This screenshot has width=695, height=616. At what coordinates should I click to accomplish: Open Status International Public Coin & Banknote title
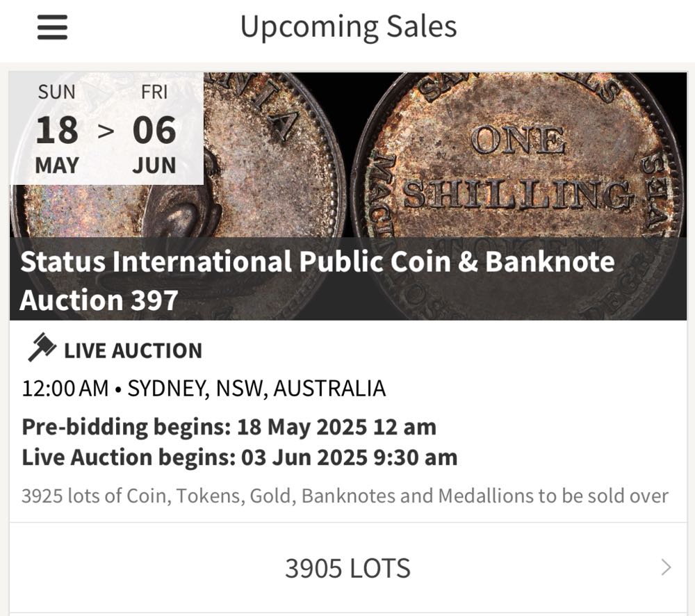(317, 261)
